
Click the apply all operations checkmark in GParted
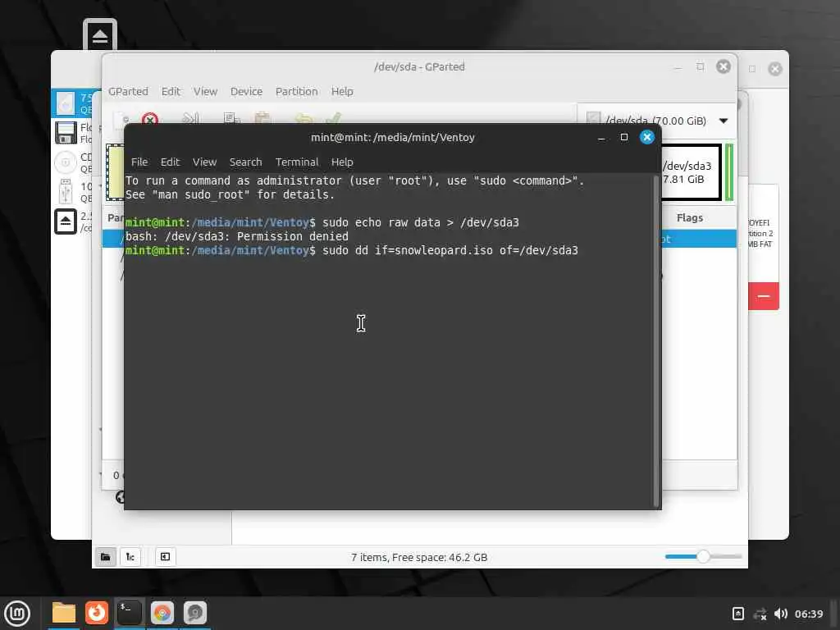(x=333, y=118)
